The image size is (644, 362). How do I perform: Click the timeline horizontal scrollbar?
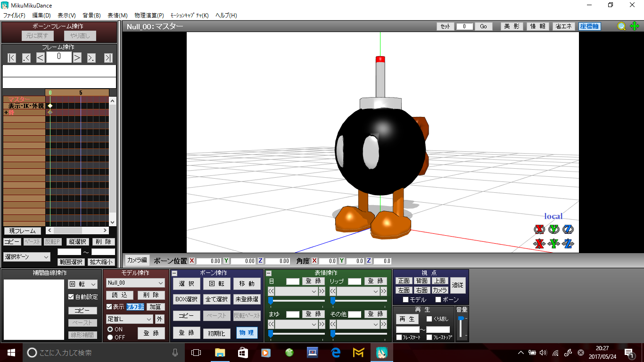point(77,230)
